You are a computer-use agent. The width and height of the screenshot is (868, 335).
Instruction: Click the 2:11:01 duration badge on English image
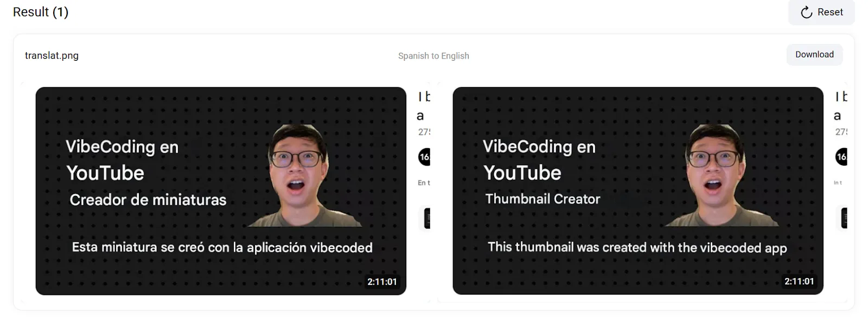[799, 281]
